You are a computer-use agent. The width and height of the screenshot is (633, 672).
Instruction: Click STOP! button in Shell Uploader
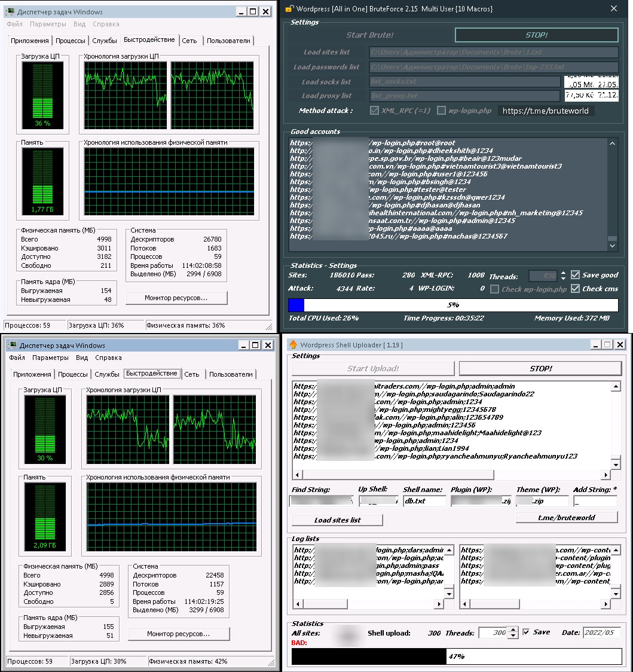click(x=540, y=368)
